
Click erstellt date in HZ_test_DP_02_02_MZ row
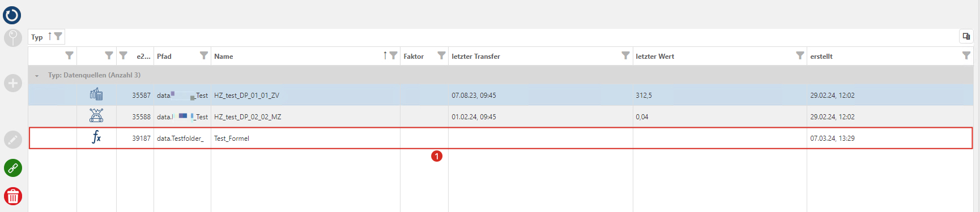point(832,117)
